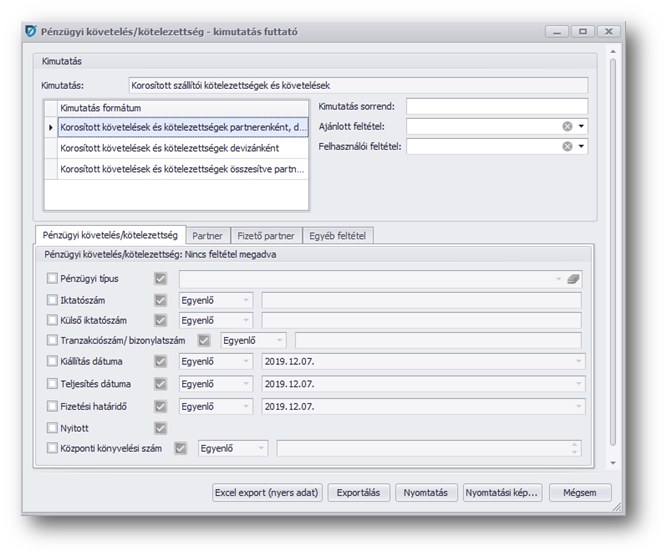The width and height of the screenshot is (668, 558).
Task: Open the Felhasználói feltétel dropdown arrow
Action: 581,146
